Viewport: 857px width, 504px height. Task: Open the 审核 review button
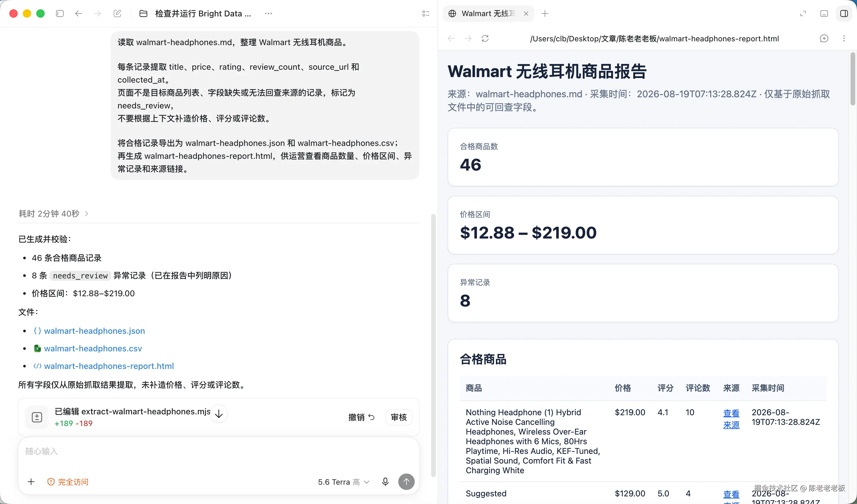tap(399, 417)
